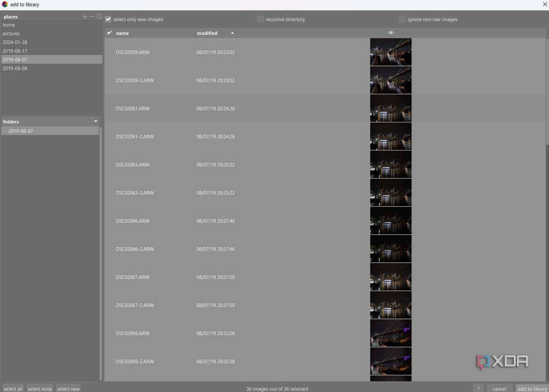Image resolution: width=549 pixels, height=392 pixels.
Task: Remove a place using the minus icon
Action: point(92,17)
